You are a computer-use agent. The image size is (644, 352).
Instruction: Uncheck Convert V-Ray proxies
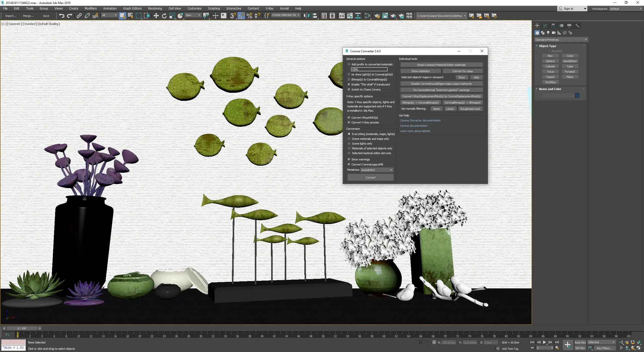349,122
